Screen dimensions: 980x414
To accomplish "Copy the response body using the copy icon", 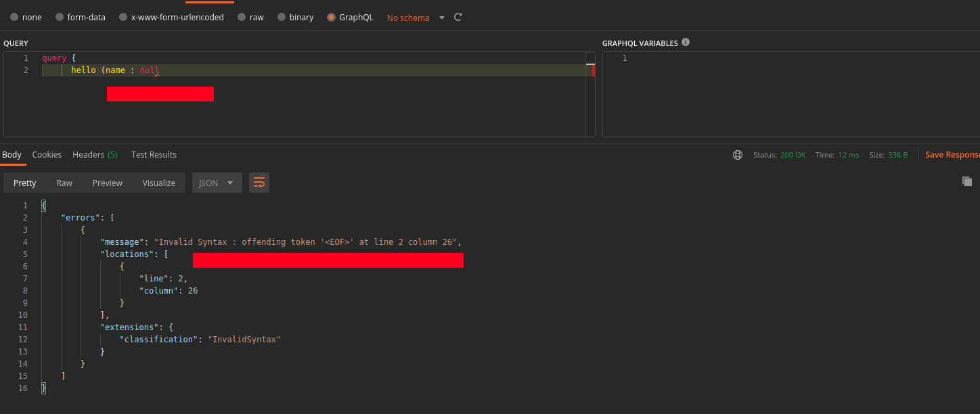I will (x=967, y=181).
